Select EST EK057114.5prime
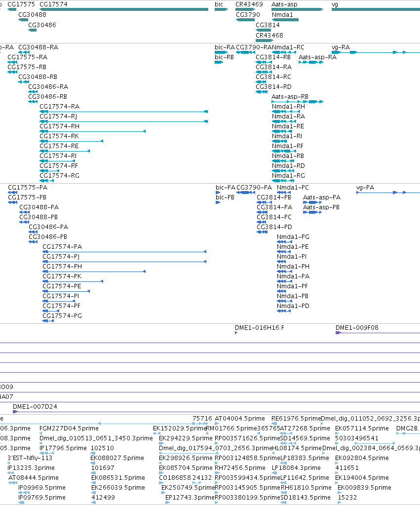Screen dimensions: 420x505 [x=362, y=428]
